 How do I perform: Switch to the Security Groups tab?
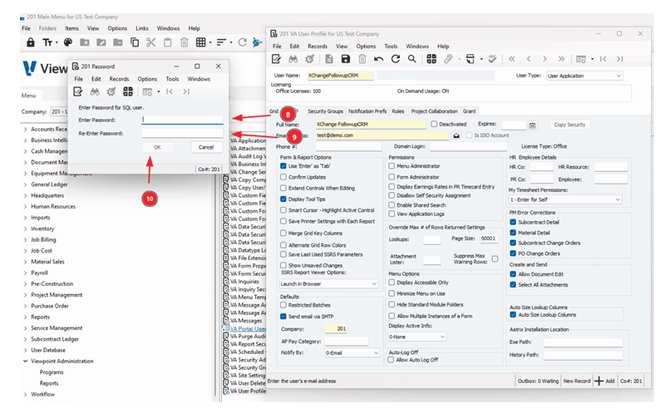(x=325, y=111)
